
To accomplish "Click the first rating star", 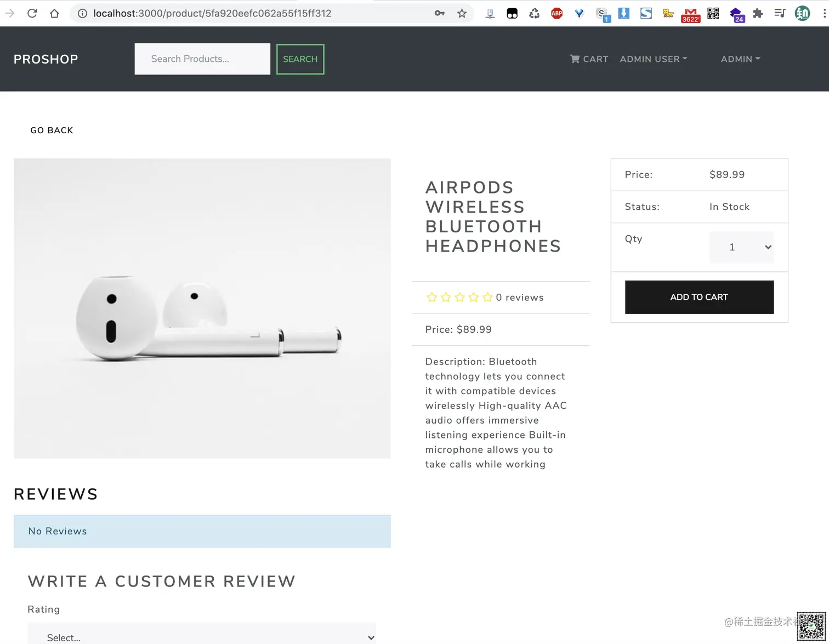I will point(431,297).
